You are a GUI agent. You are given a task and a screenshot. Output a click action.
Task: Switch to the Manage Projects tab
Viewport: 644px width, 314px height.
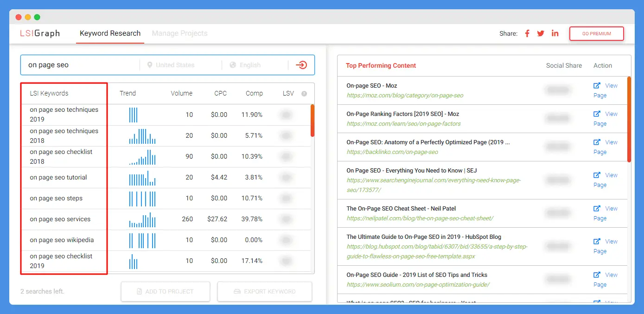pos(179,33)
